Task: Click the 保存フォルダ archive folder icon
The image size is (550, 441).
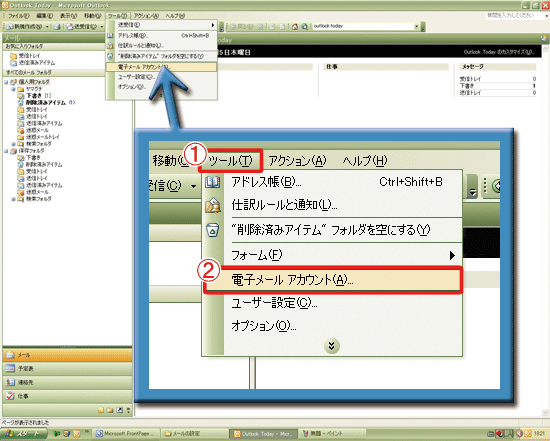Action: 14,151
